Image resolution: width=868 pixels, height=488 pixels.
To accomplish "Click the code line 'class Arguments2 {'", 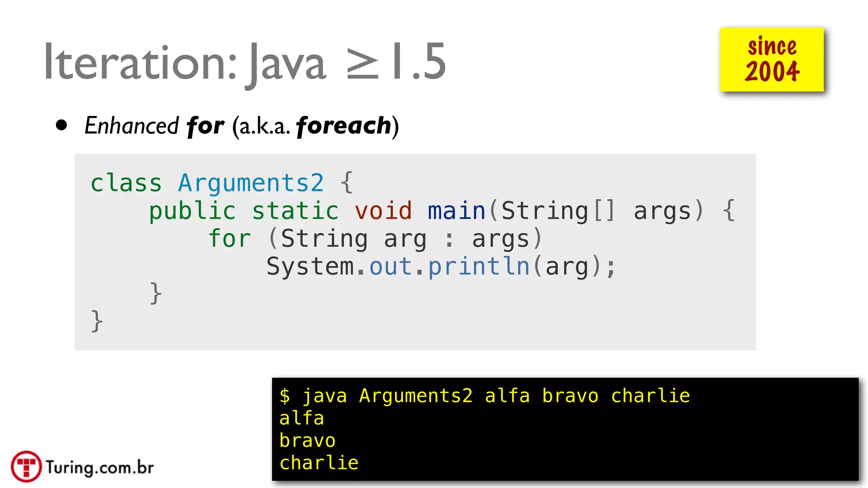I will click(222, 183).
